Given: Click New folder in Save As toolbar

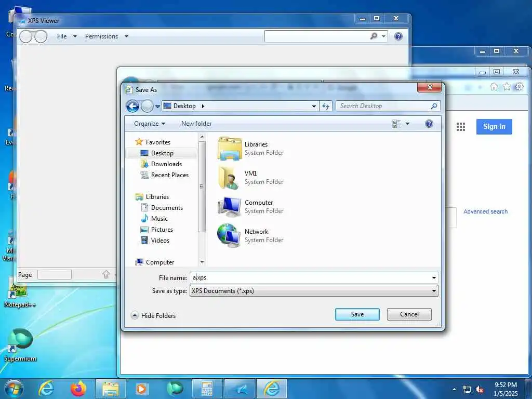Looking at the screenshot, I should [x=196, y=124].
